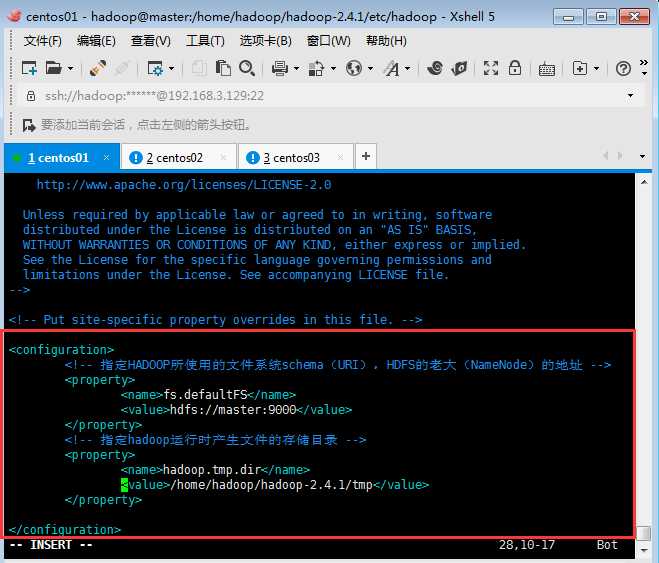This screenshot has height=563, width=659.
Task: Open the 查看(V) menu
Action: pos(150,41)
